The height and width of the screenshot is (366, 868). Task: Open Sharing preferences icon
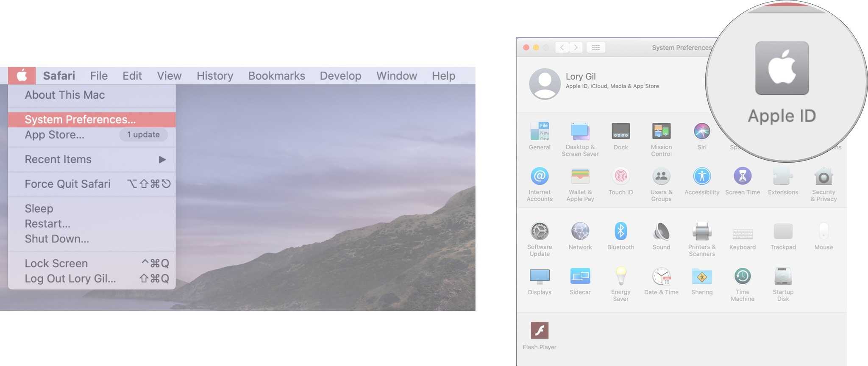coord(702,276)
